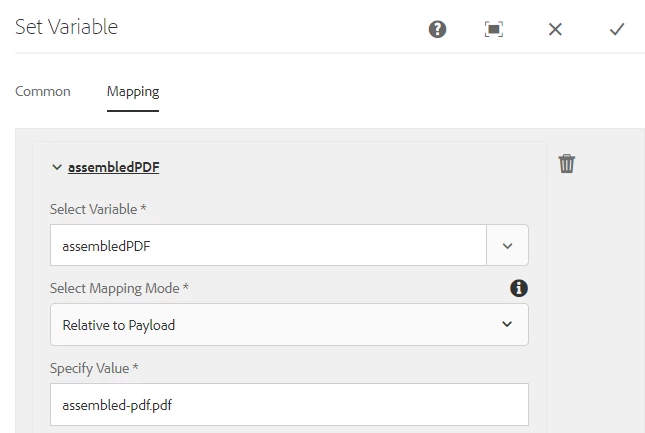
Task: Click the assembledPDF variable text field
Action: pyautogui.click(x=268, y=245)
